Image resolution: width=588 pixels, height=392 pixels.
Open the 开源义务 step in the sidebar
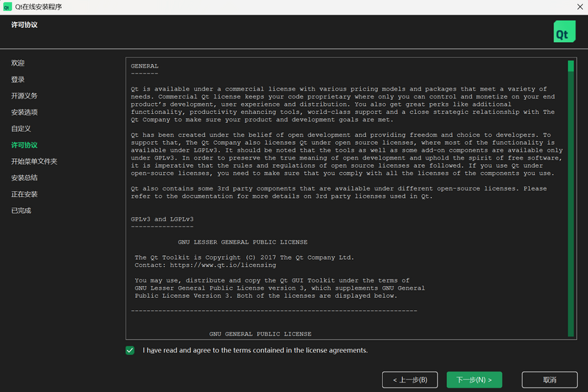[24, 96]
